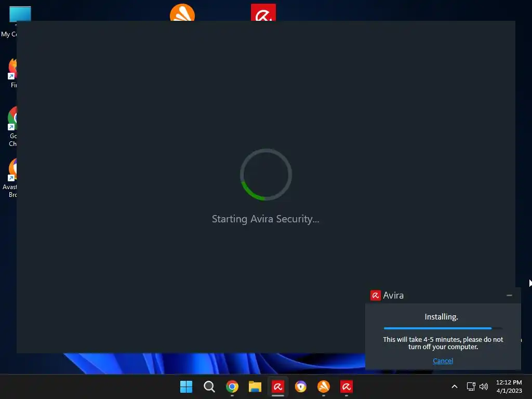Select Avast Browser desktop shortcut
The height and width of the screenshot is (399, 532).
tap(9, 178)
